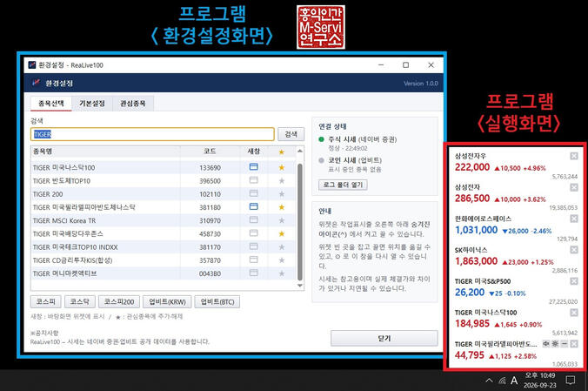Star TIGER CD금리투자KIS(합성) as favorite

[x=282, y=260]
